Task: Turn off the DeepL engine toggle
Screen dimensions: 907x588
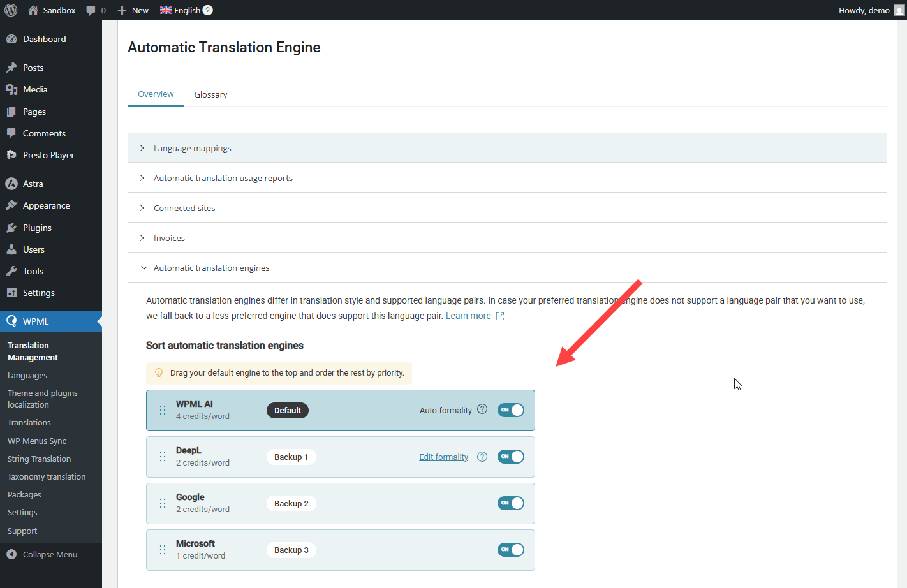Action: 511,457
